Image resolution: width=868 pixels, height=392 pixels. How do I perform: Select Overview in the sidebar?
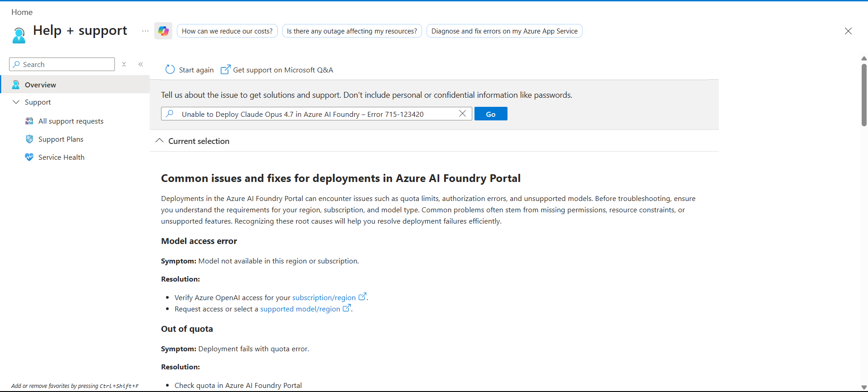(x=75, y=85)
